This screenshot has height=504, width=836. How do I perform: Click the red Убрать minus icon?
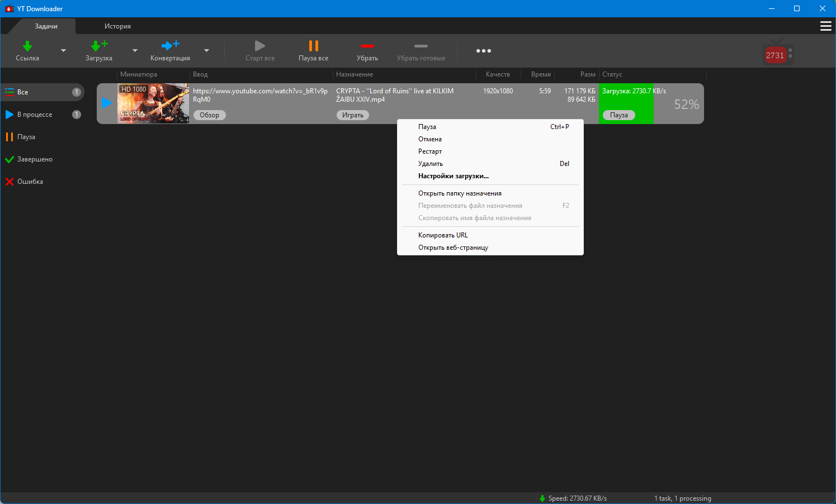(367, 46)
